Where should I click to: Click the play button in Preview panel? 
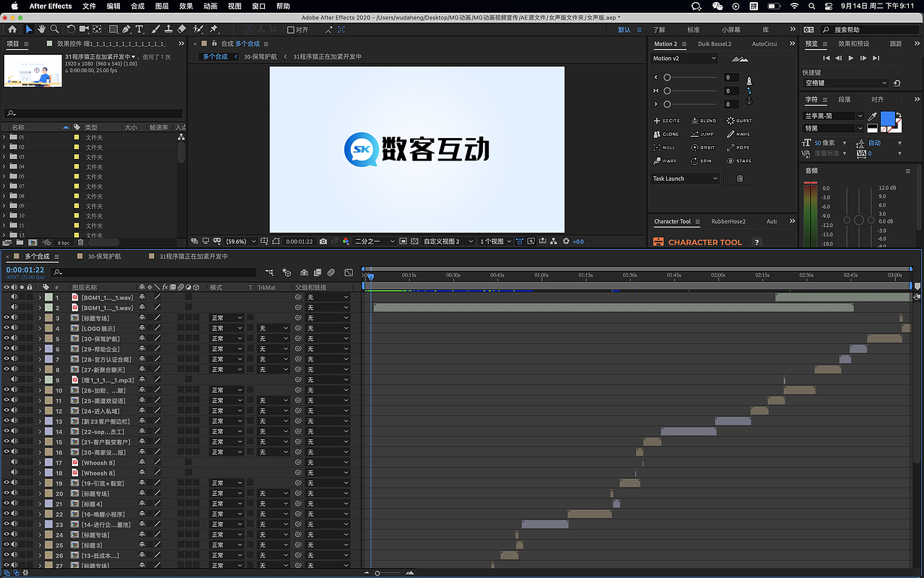coord(851,58)
